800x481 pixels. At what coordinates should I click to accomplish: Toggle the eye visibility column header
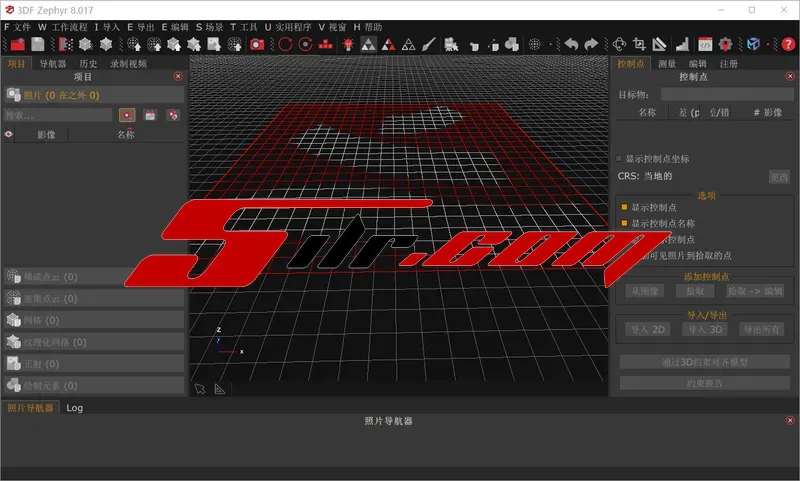pyautogui.click(x=8, y=134)
